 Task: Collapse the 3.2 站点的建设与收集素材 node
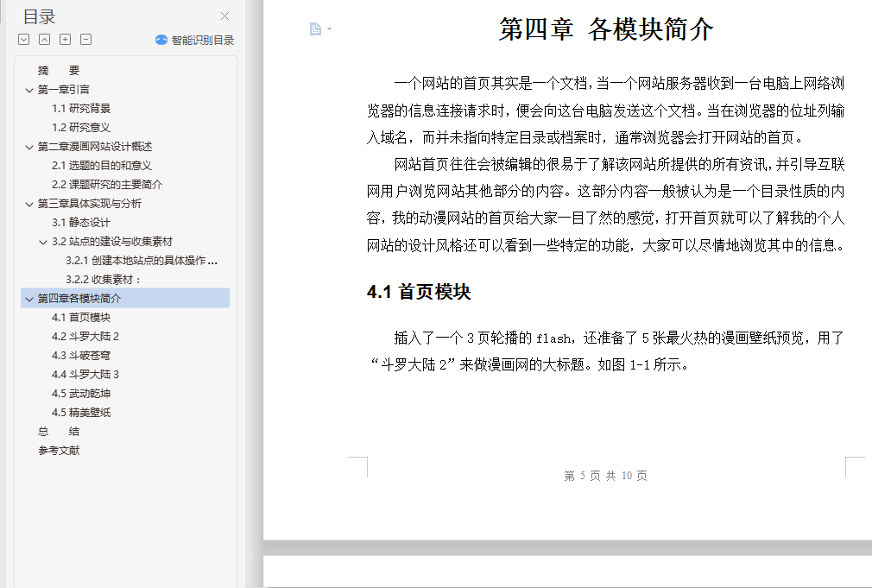(43, 242)
